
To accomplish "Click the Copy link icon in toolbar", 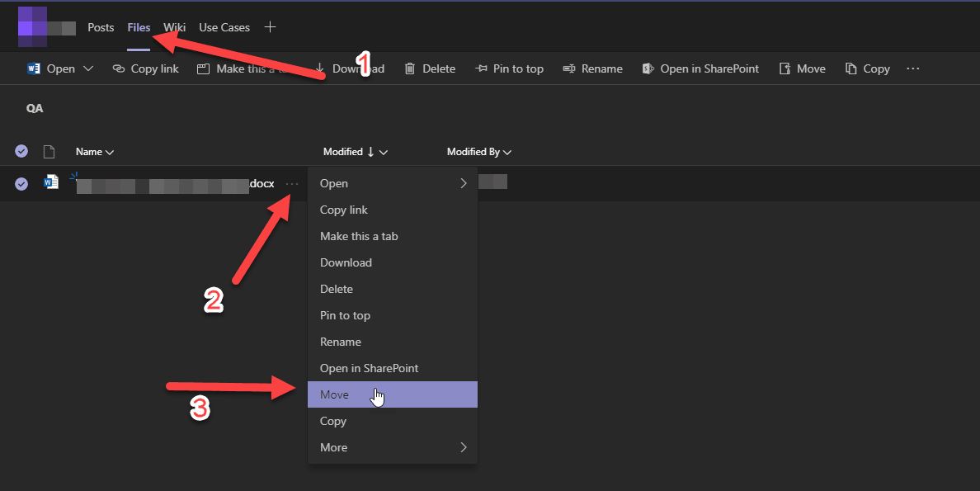I will pos(118,69).
